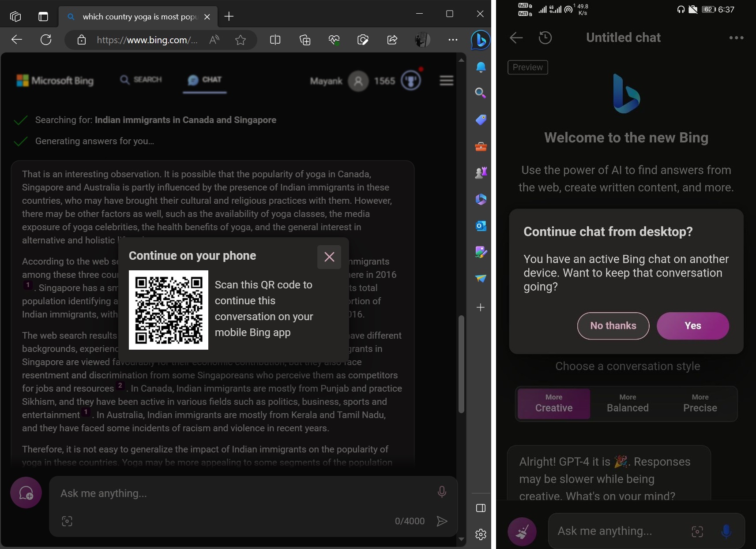Viewport: 756px width, 549px height.
Task: Refresh the Bing page
Action: tap(46, 40)
